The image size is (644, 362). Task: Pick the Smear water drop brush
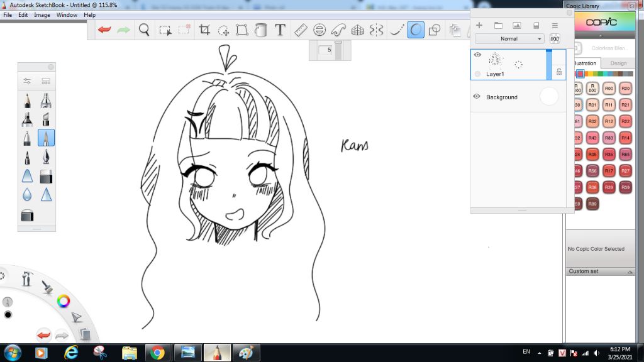pos(27,195)
